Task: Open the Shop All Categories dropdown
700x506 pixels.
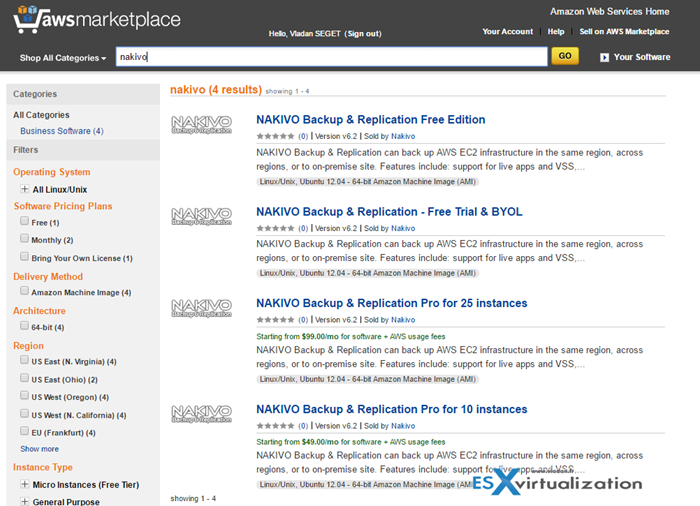Action: [x=63, y=58]
